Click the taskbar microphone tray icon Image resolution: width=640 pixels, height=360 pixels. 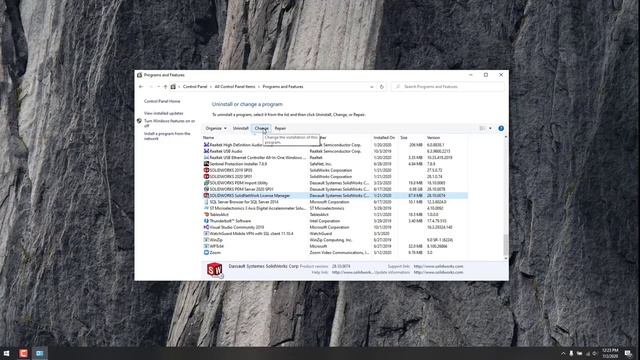click(571, 353)
